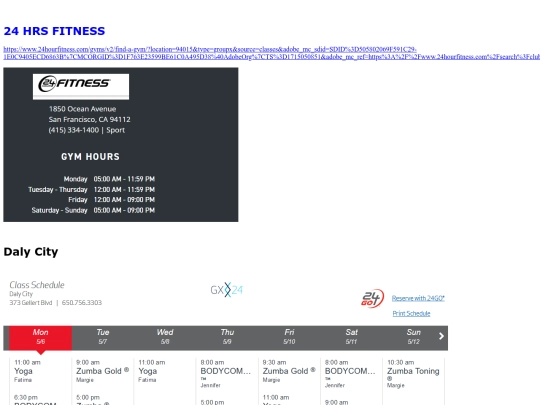Screen dimensions: 540x405
Task: Click Friday 9:30 am Zumba Gold class
Action: (x=289, y=371)
